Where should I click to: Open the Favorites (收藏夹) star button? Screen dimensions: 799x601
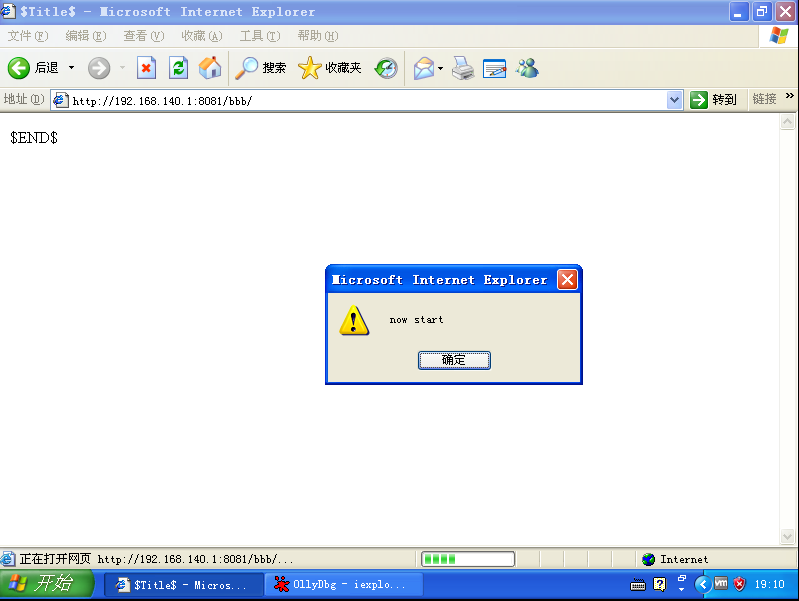coord(330,68)
